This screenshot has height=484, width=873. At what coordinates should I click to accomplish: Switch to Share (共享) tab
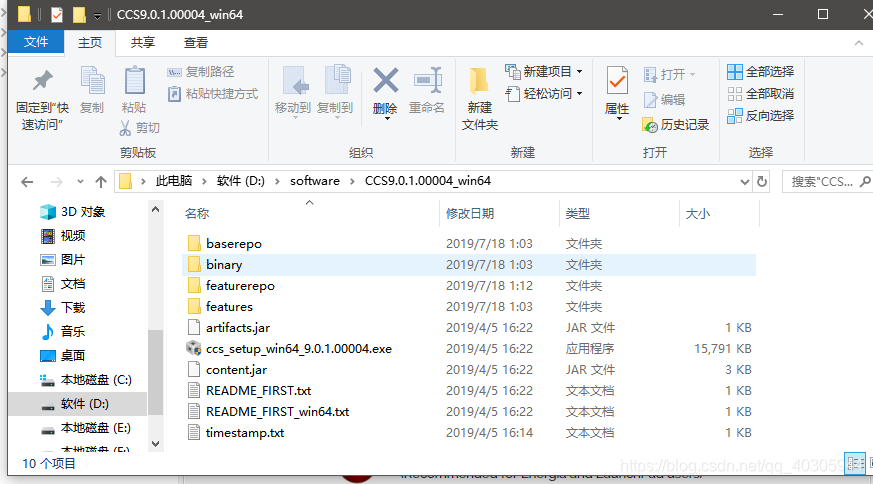tap(143, 43)
